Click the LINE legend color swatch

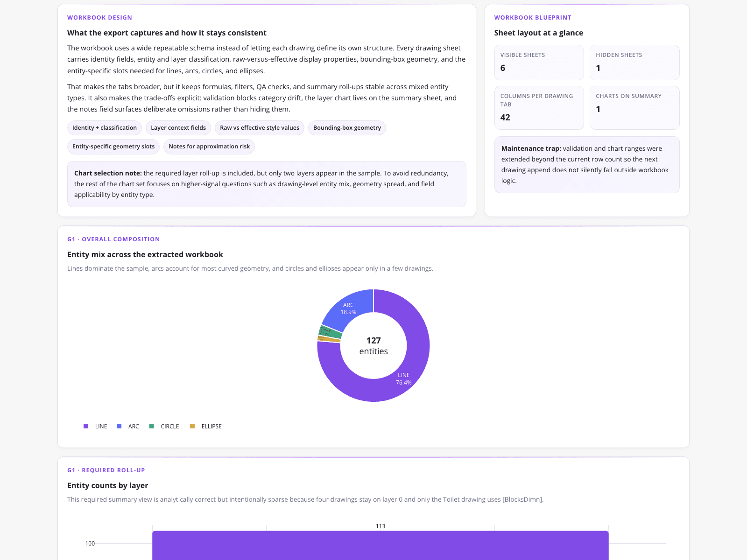[x=86, y=426]
